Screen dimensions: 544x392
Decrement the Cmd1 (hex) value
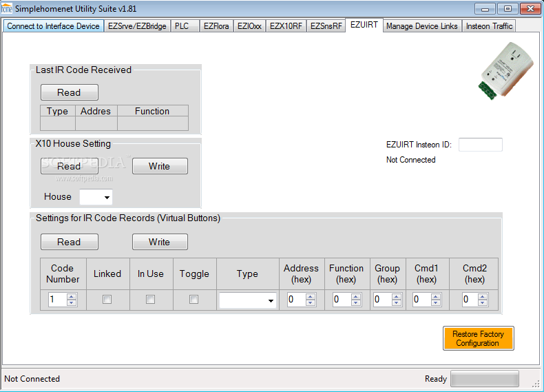tap(436, 302)
